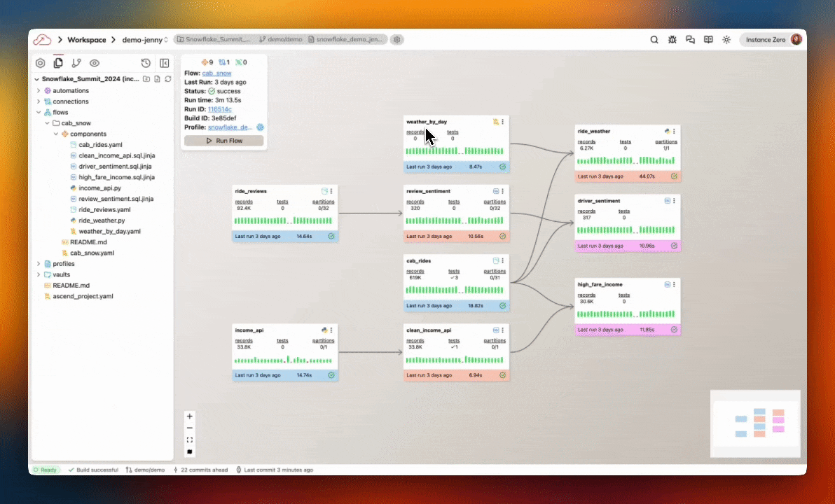The height and width of the screenshot is (504, 835).
Task: Click income_api Python type icon
Action: (324, 330)
